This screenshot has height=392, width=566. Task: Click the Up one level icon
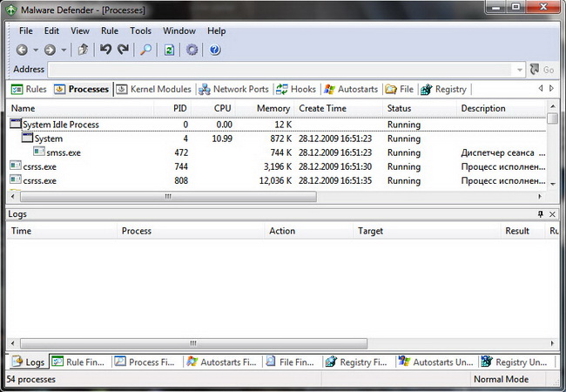(83, 51)
